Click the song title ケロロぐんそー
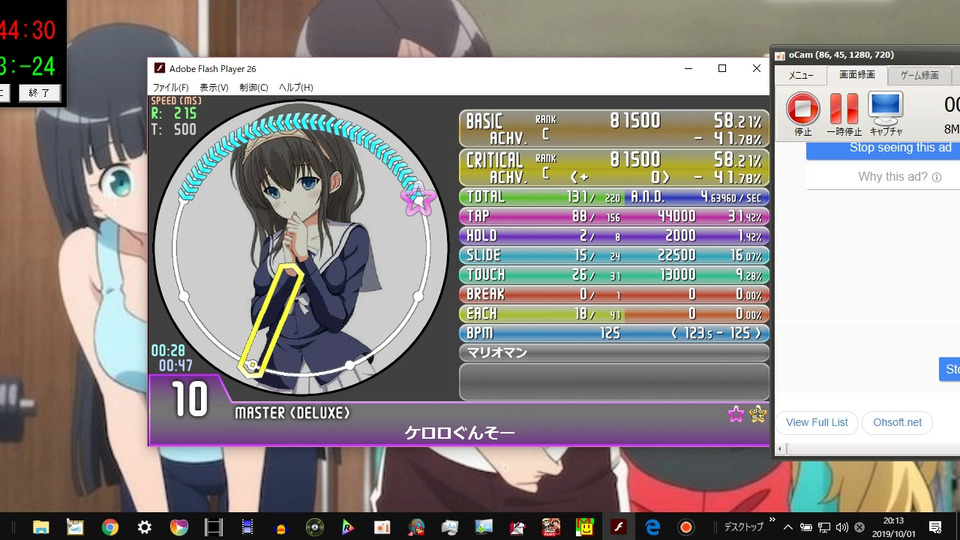Viewport: 960px width, 540px height. (459, 433)
